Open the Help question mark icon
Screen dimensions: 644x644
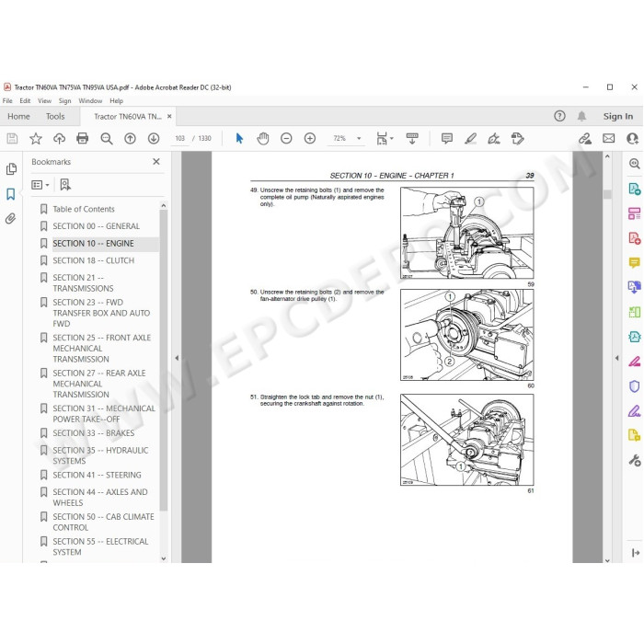[x=559, y=116]
